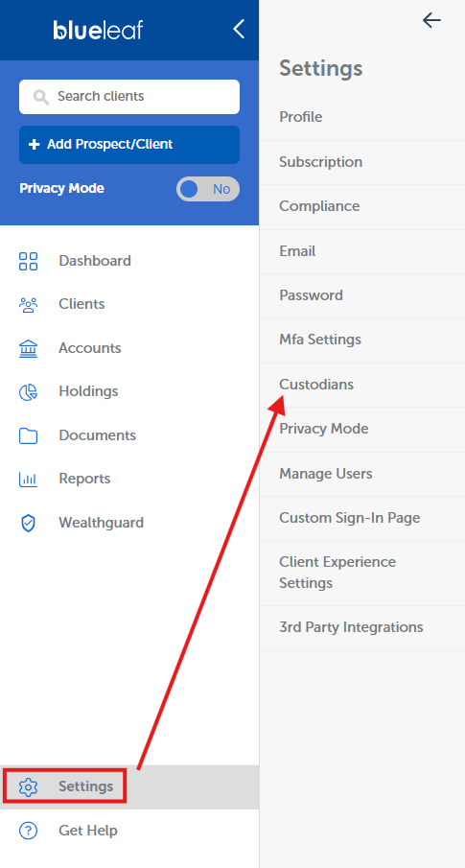Click the Add Prospect/Client button
The image size is (465, 868).
[x=129, y=145]
